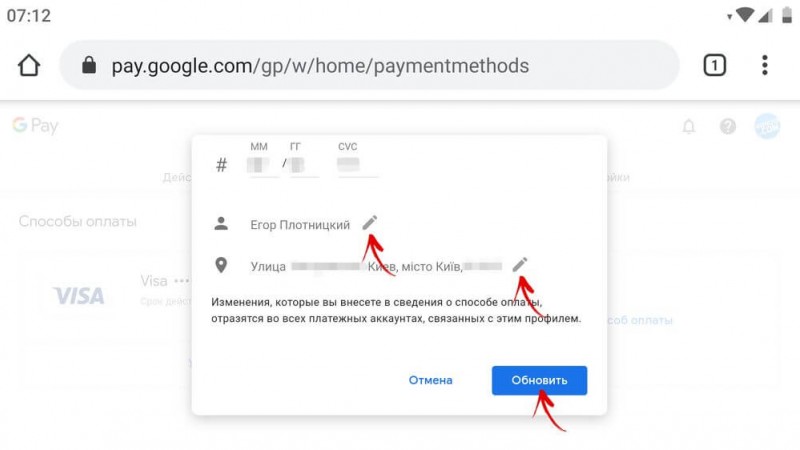Screen dimensions: 800x450
Task: Click pencil icon next to Улица address
Action: (x=519, y=264)
